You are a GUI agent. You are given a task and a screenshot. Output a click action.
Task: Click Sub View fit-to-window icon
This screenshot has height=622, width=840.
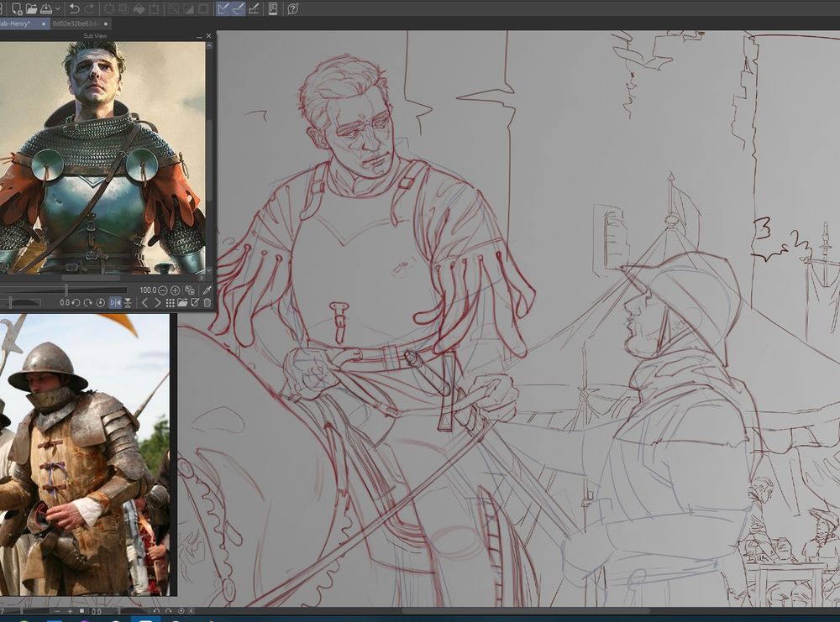pyautogui.click(x=190, y=290)
